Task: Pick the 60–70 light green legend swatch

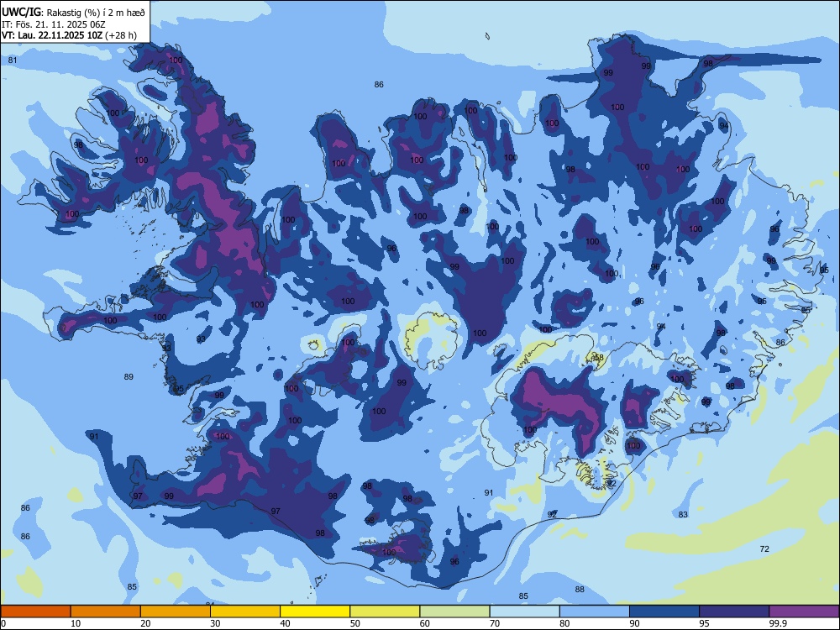Action: point(454,612)
